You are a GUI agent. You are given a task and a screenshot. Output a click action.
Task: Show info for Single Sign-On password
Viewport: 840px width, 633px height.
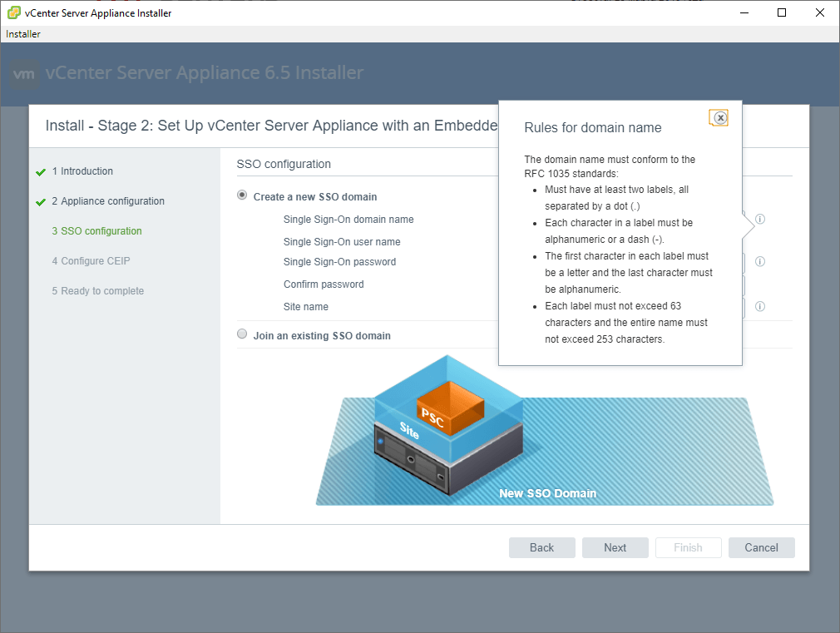pos(760,261)
